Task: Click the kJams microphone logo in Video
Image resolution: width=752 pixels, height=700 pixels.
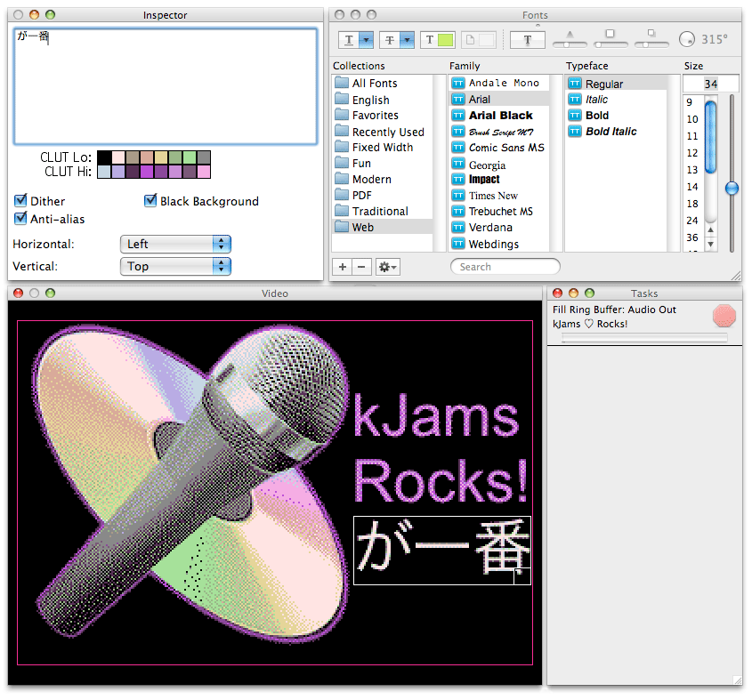Action: coord(192,482)
